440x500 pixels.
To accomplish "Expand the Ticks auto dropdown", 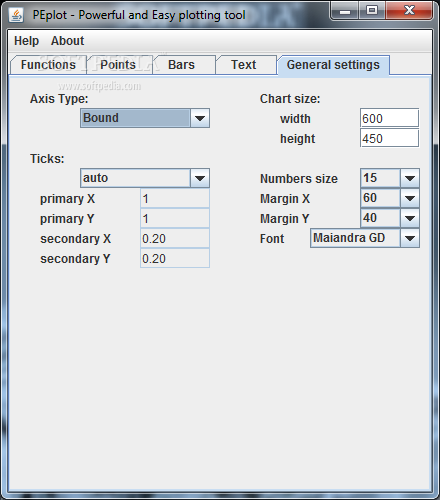I will pyautogui.click(x=145, y=178).
